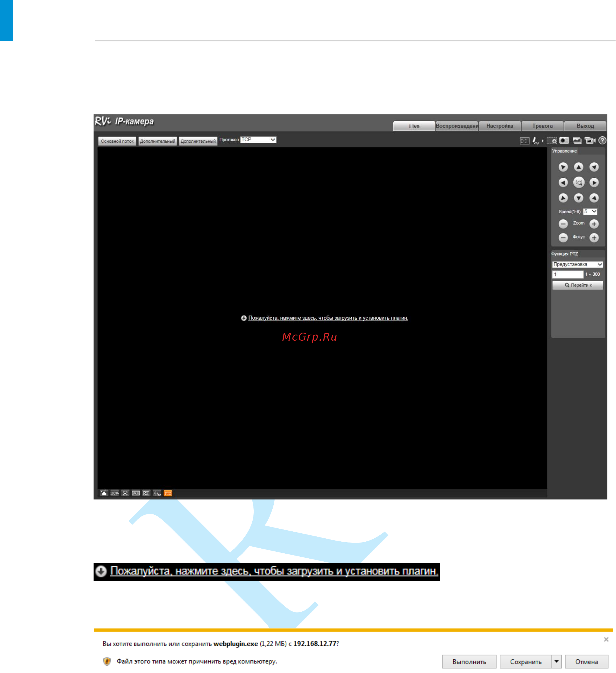The image size is (616, 673).
Task: Open the Настройка tab
Action: pyautogui.click(x=499, y=126)
